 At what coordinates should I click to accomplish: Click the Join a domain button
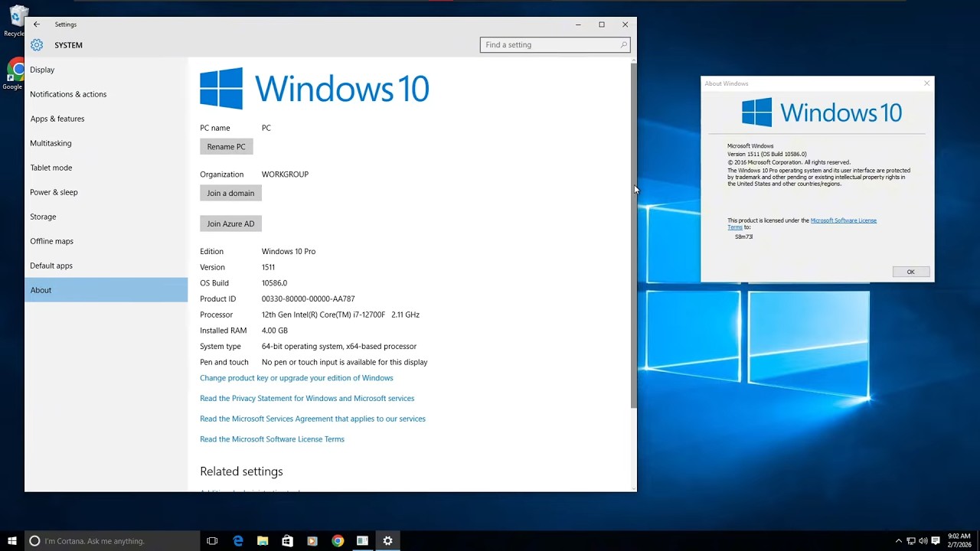pos(230,193)
